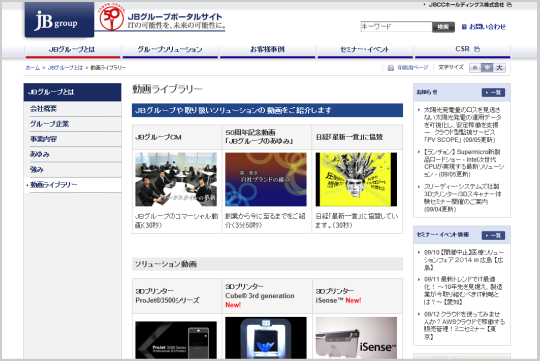This screenshot has height=361, width=540.
Task: Click the external link icon beside JBCCホールディングス
Action: click(x=509, y=4)
